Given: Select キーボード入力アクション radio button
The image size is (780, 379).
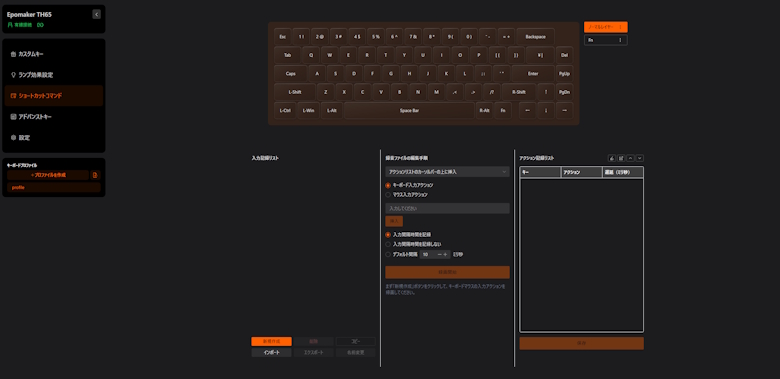Looking at the screenshot, I should click(388, 185).
